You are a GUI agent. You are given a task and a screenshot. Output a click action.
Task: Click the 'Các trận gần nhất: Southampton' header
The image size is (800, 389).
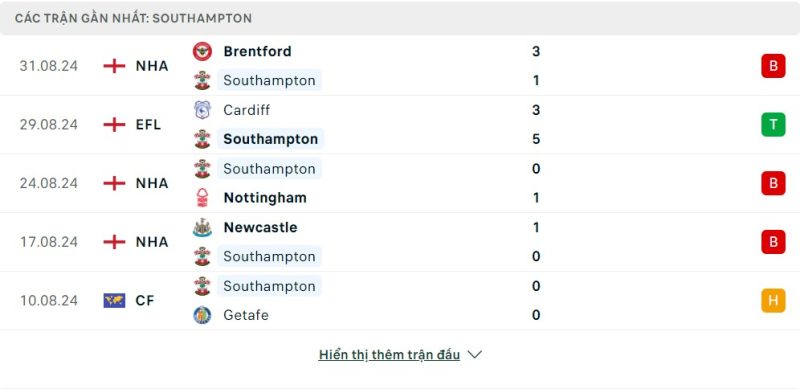click(x=133, y=18)
